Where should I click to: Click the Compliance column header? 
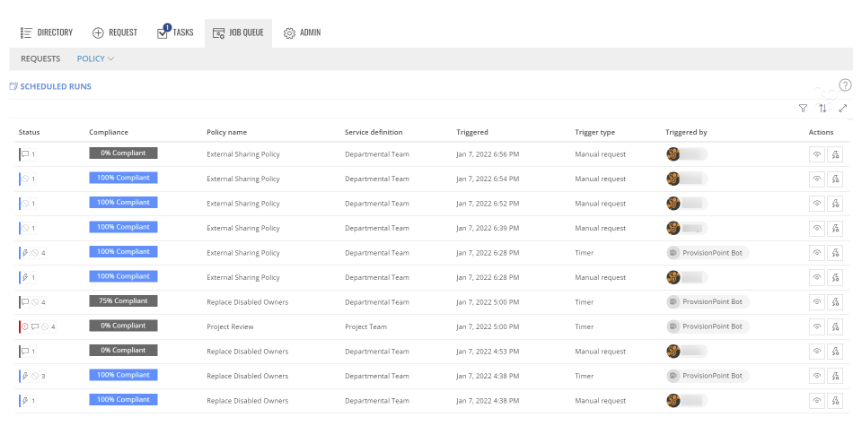pos(109,132)
